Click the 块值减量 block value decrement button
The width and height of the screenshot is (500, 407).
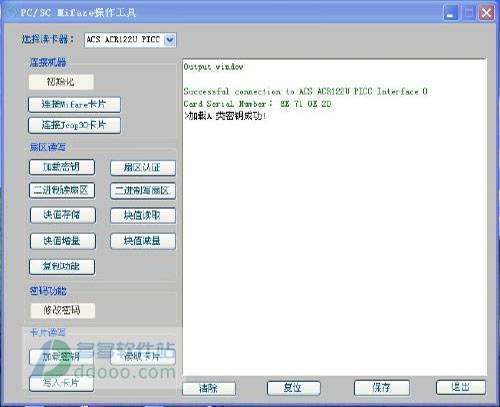click(143, 241)
